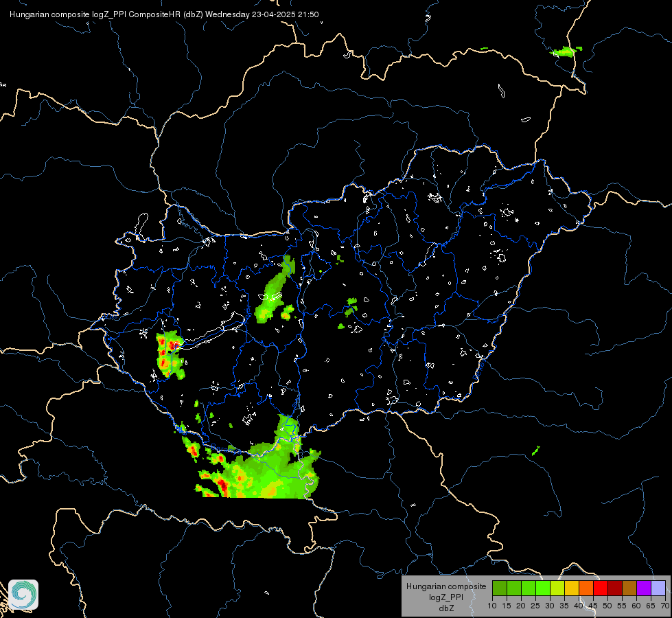Click scale value '55' in legend
Screen dimensions: 672x618
click(622, 606)
